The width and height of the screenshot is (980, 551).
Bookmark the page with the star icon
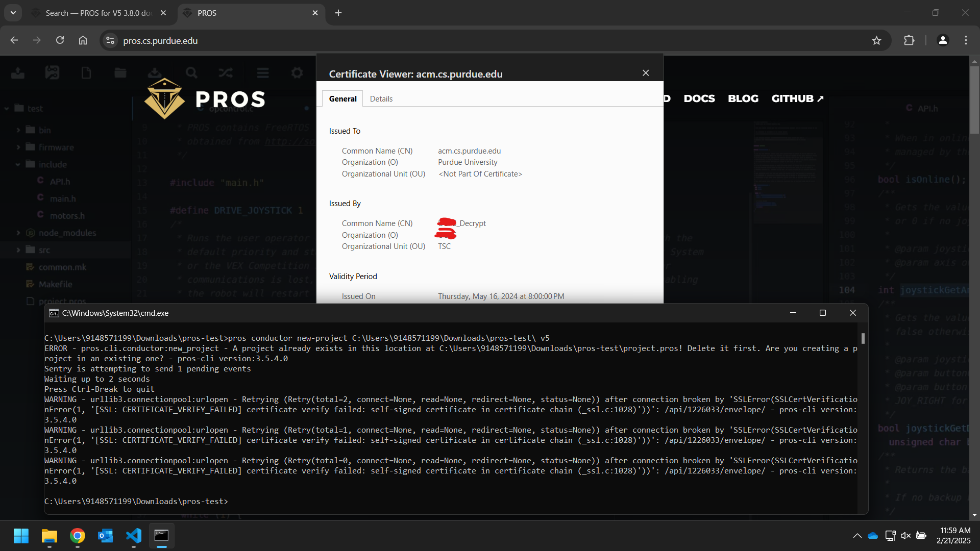coord(877,40)
